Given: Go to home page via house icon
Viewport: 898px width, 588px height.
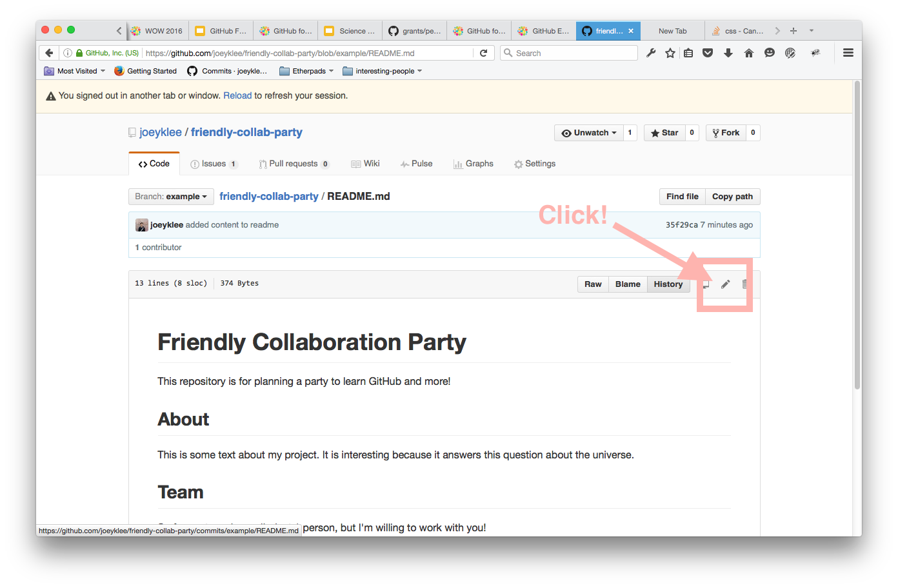Looking at the screenshot, I should [x=749, y=53].
